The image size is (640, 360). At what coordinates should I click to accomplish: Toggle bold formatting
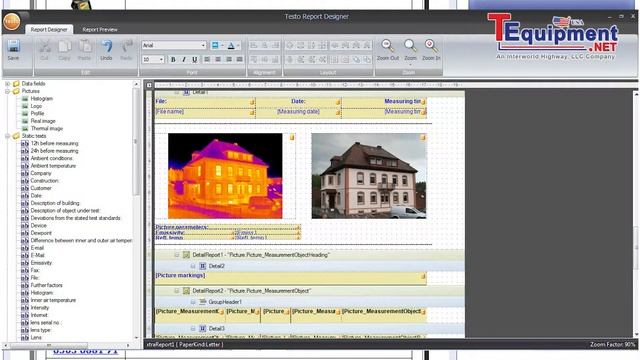pyautogui.click(x=173, y=60)
